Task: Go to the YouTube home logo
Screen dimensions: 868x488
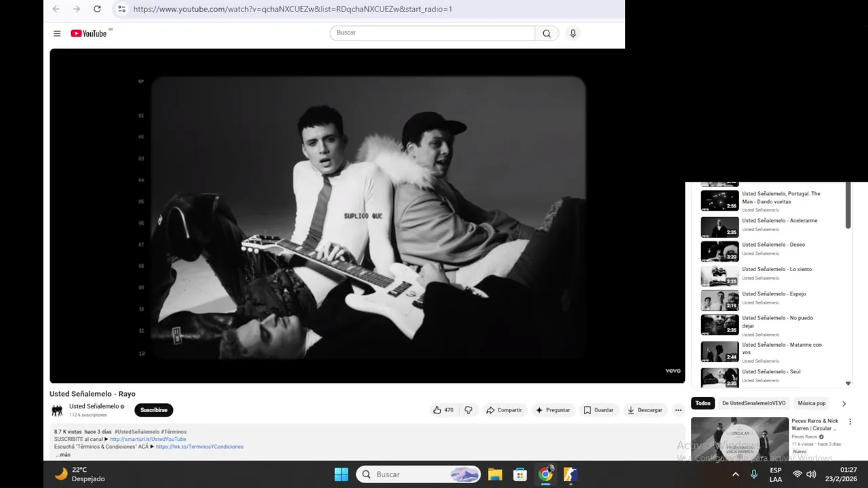Action: pyautogui.click(x=89, y=33)
